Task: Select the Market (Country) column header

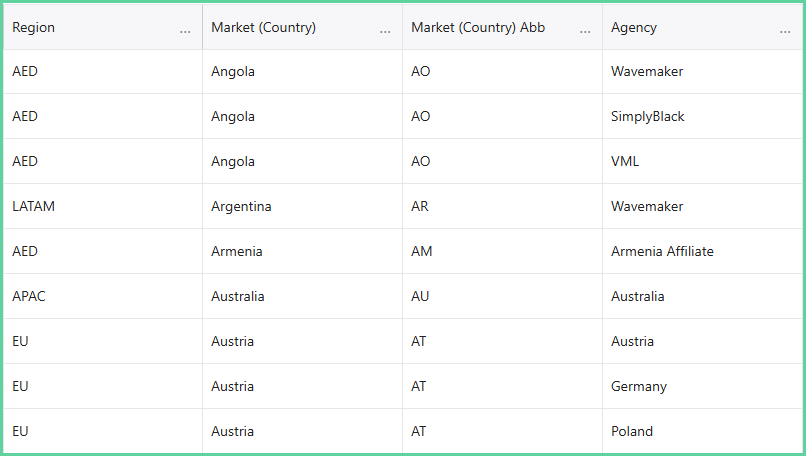Action: click(303, 27)
